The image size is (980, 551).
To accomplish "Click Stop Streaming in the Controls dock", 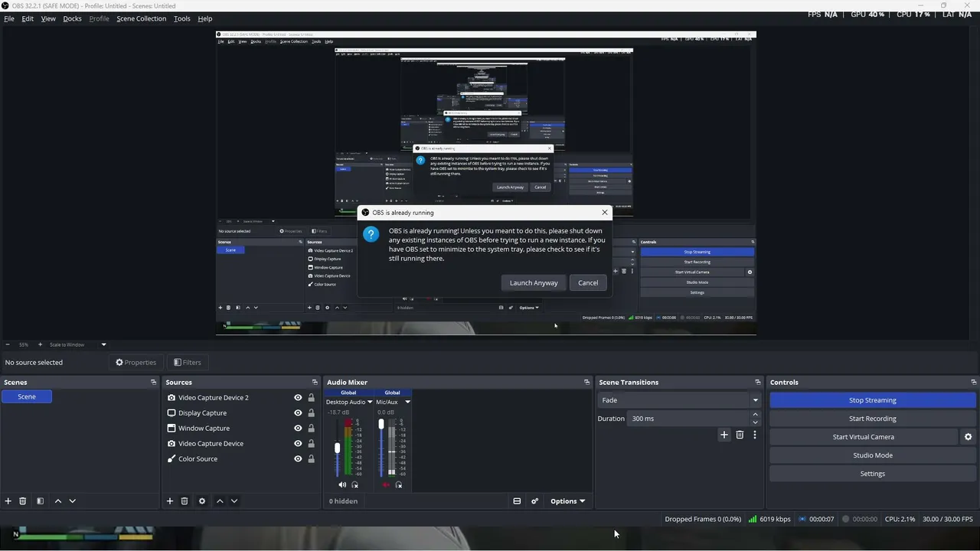I will click(873, 400).
